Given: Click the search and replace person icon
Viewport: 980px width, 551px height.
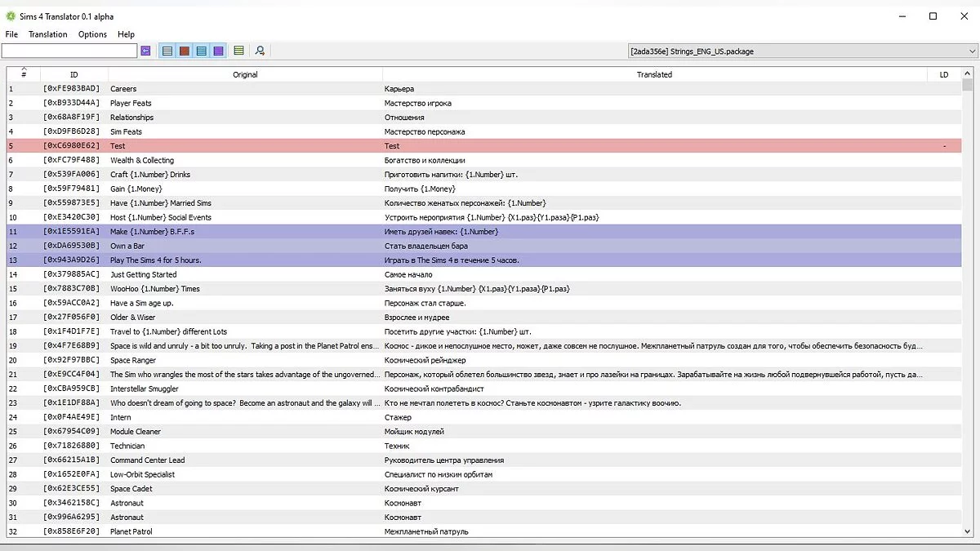Looking at the screenshot, I should 260,51.
